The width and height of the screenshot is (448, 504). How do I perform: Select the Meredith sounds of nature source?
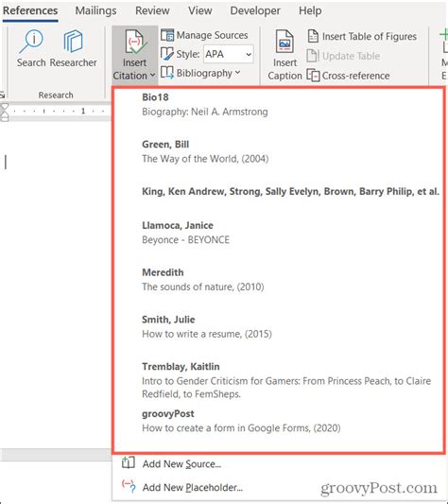click(278, 280)
